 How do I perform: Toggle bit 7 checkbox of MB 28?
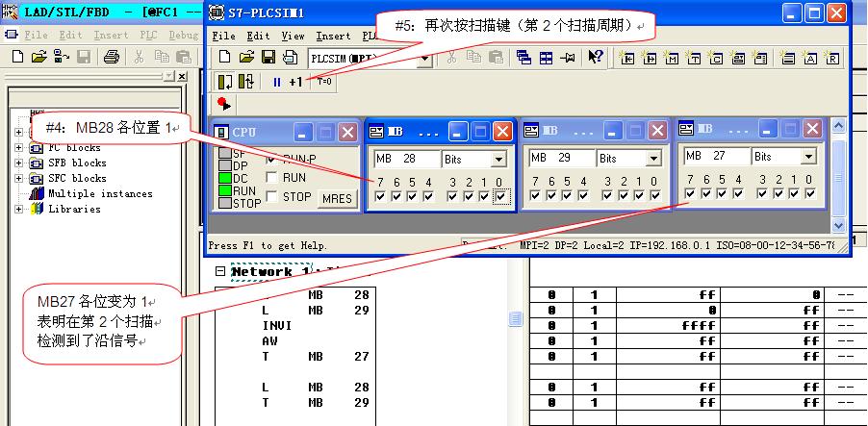[x=380, y=196]
